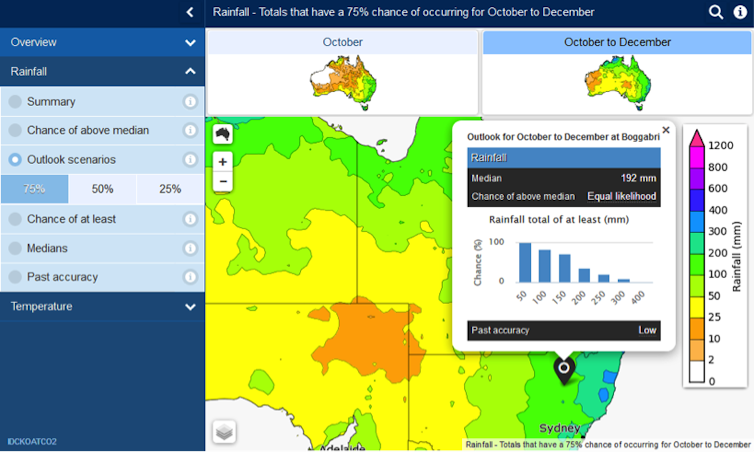Close the Boggabri outlook popup

click(666, 130)
